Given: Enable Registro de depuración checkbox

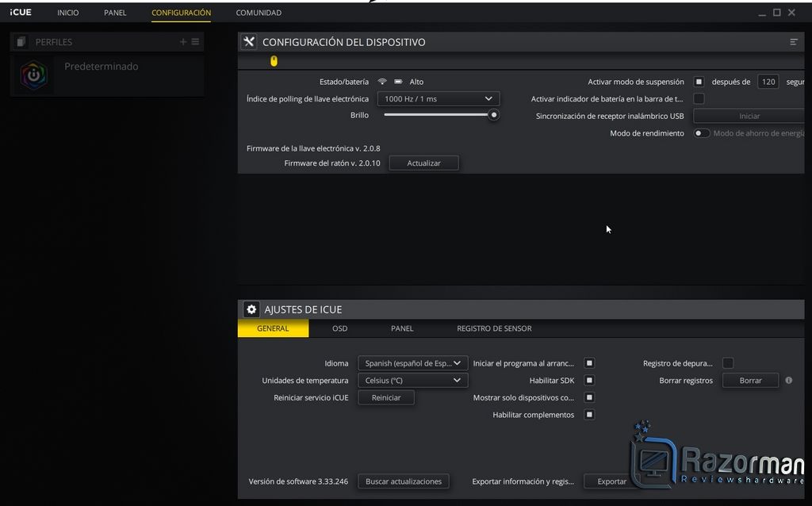Looking at the screenshot, I should 728,363.
